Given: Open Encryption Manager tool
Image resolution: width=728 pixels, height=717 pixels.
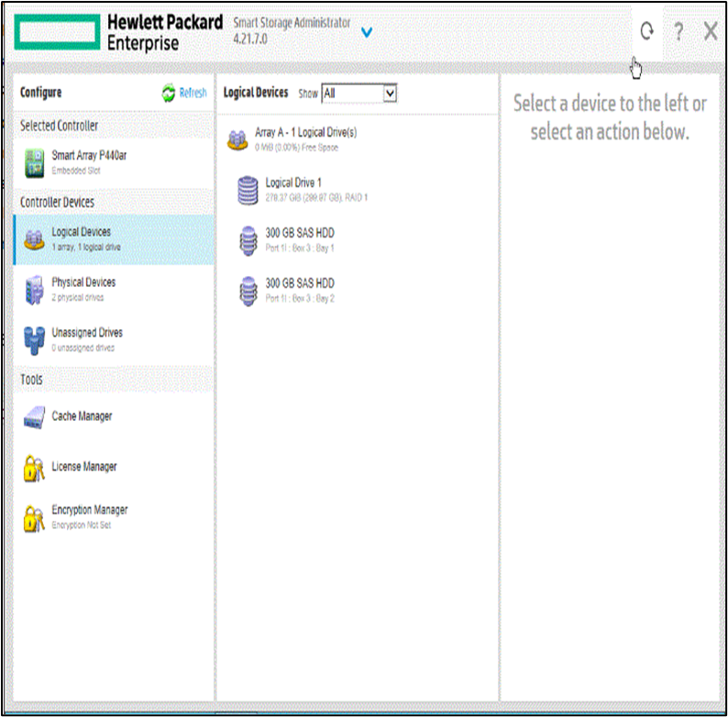Looking at the screenshot, I should [x=115, y=517].
